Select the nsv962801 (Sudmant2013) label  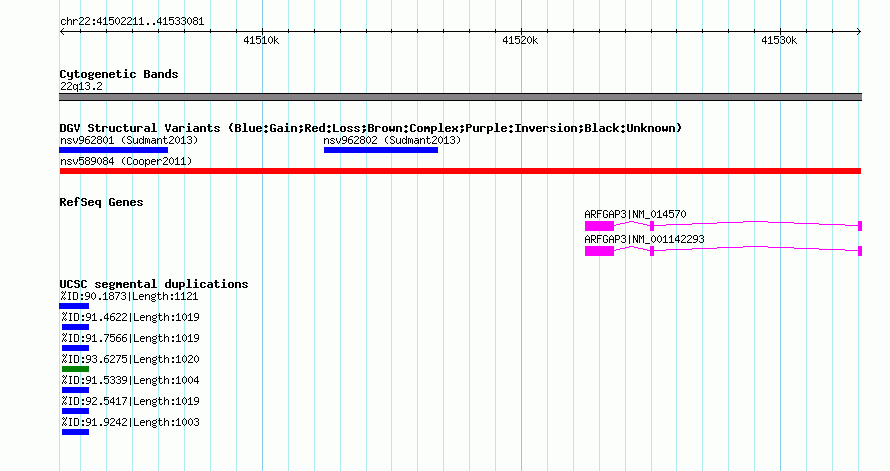[129, 140]
